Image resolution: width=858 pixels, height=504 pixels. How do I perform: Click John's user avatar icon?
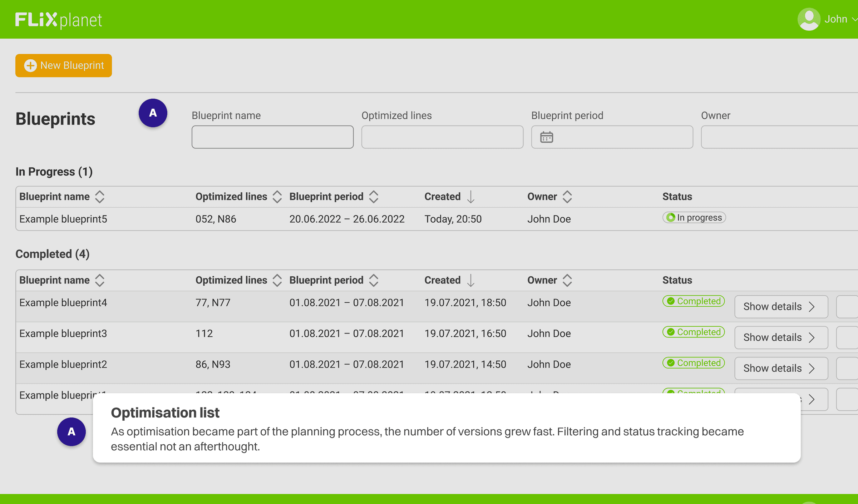click(808, 19)
